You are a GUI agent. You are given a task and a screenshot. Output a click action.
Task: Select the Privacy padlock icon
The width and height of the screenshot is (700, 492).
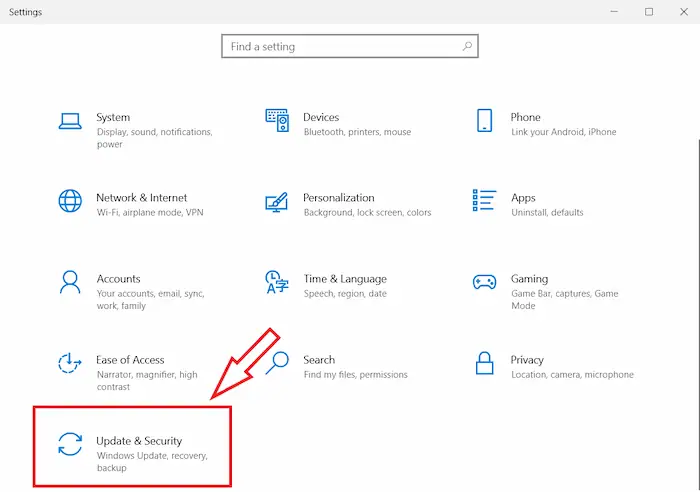484,362
